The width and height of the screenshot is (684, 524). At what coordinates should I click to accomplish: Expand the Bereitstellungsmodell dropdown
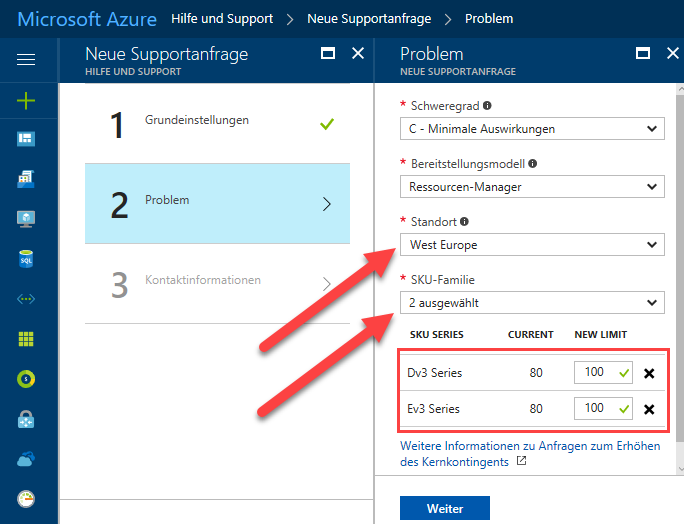(x=532, y=187)
